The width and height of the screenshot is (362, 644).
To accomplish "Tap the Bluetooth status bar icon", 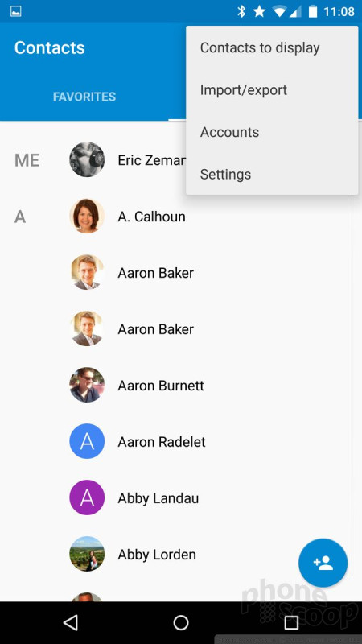I will click(241, 11).
